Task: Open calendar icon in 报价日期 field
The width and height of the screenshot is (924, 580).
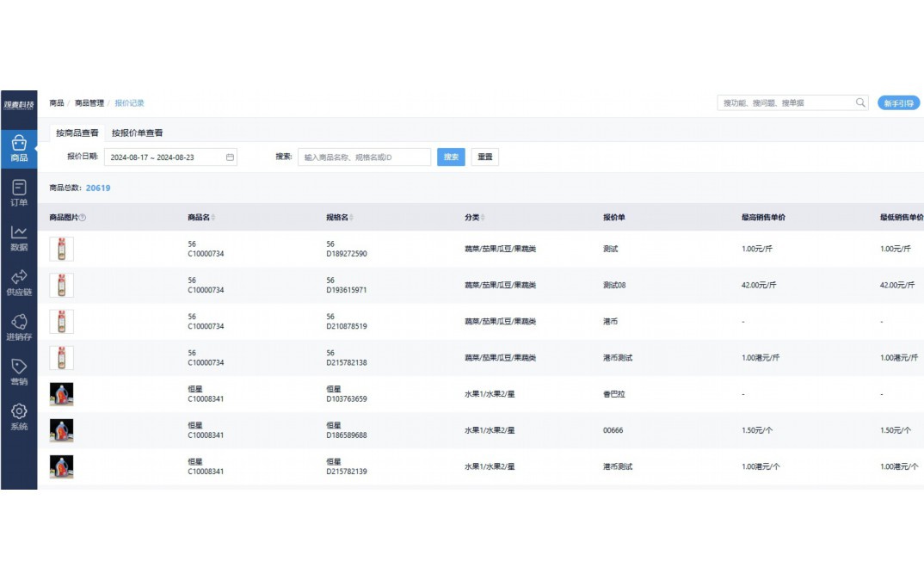Action: 230,157
